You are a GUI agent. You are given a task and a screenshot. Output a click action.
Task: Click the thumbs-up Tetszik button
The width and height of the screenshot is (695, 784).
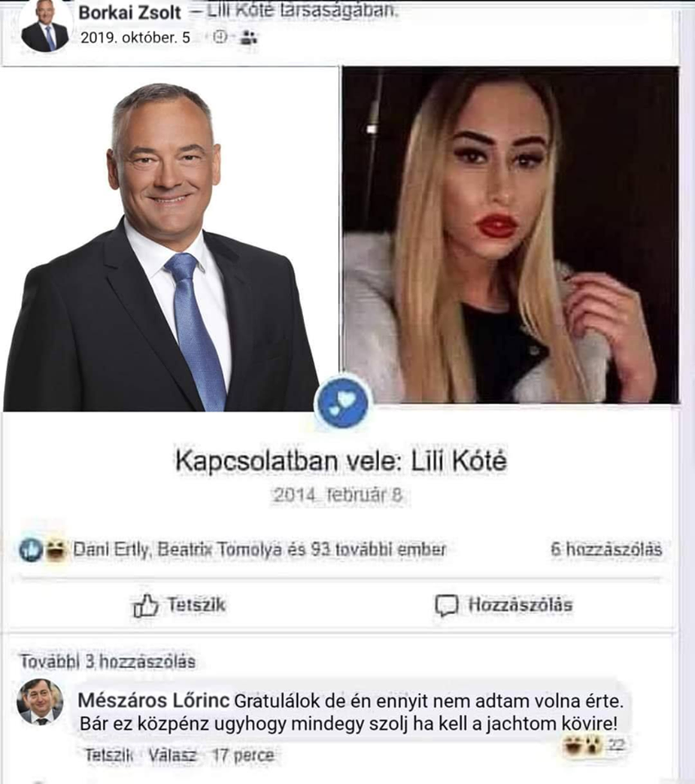tap(179, 605)
